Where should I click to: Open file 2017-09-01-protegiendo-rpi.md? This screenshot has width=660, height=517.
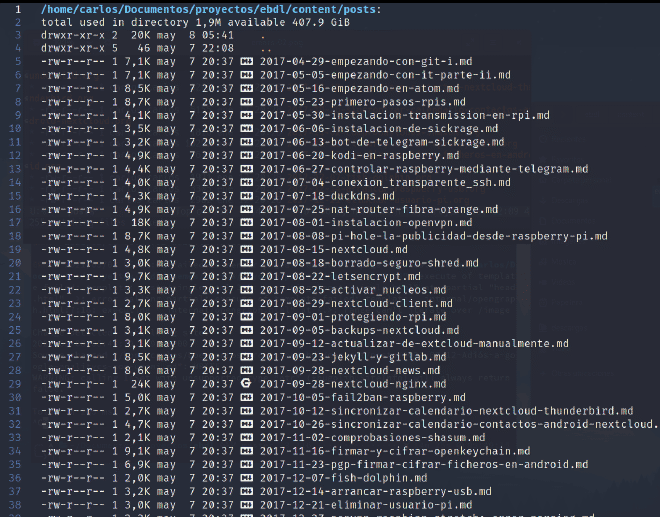click(353, 317)
